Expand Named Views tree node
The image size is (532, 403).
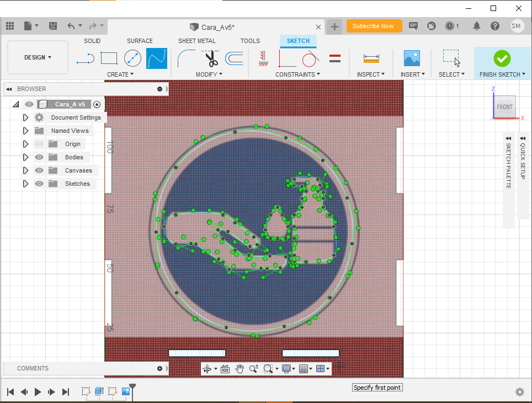(x=25, y=131)
